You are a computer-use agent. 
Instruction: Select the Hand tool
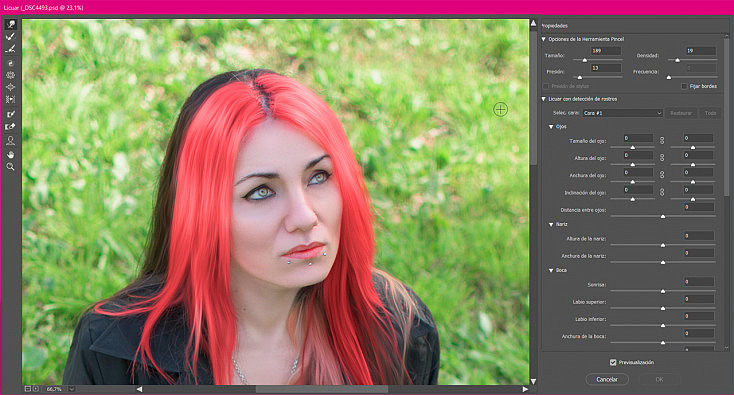[x=10, y=154]
